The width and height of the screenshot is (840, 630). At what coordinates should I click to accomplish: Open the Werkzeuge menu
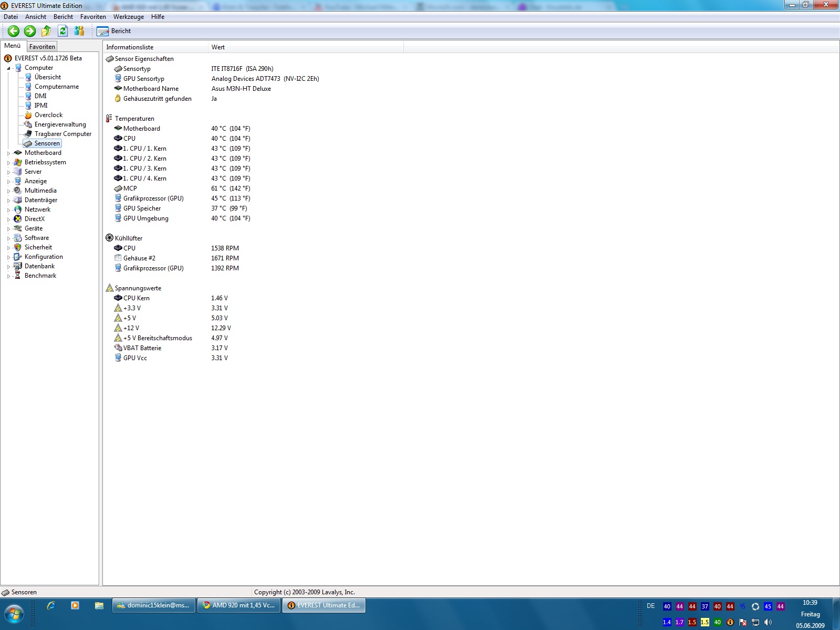tap(129, 17)
